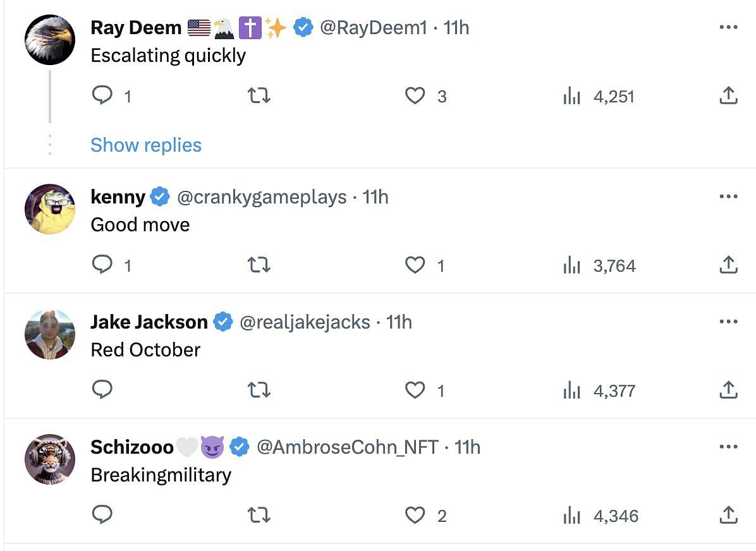Open more options on Jake Jackson's tweet
756x551 pixels.
[x=728, y=322]
